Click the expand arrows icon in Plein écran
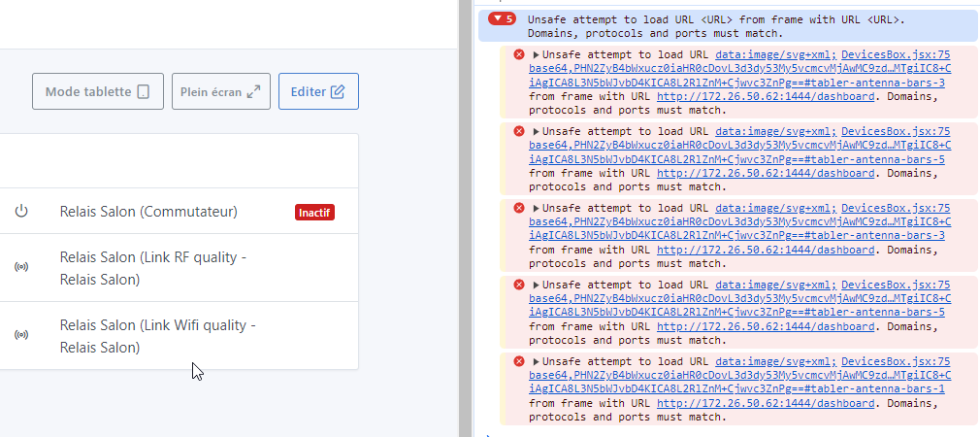This screenshot has width=980, height=437. 253,92
